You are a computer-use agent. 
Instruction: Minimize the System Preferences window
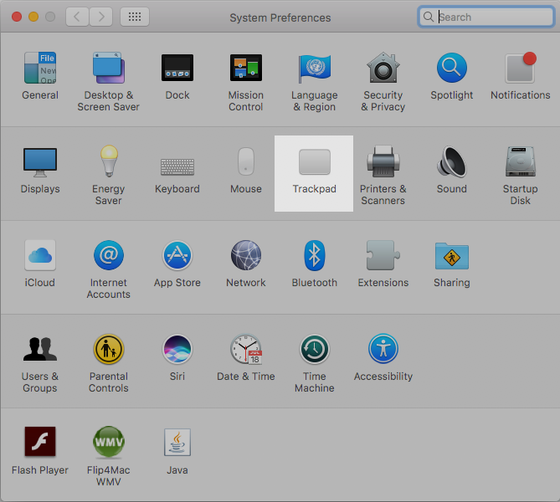click(34, 16)
